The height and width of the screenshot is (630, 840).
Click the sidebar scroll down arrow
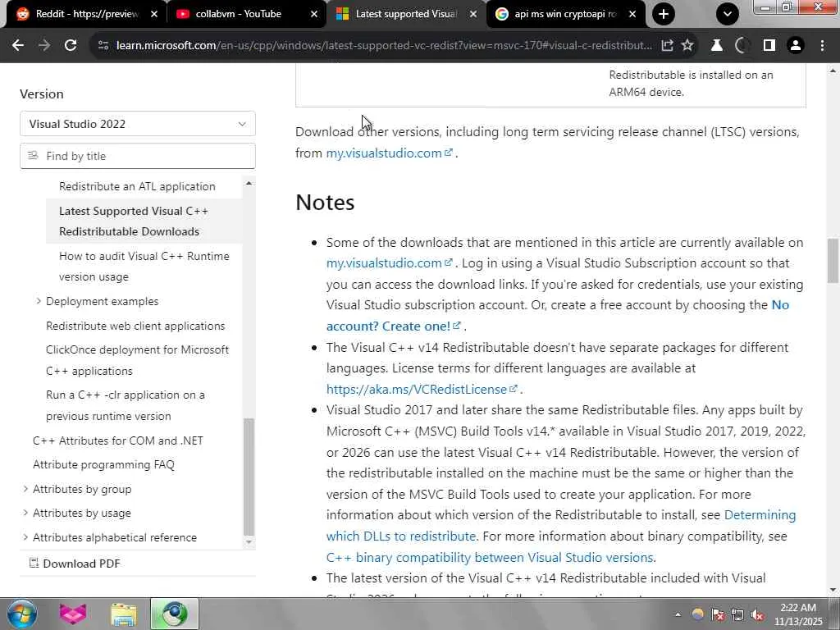(x=249, y=542)
